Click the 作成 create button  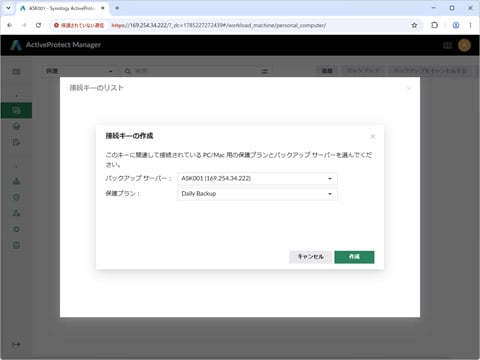tap(354, 257)
